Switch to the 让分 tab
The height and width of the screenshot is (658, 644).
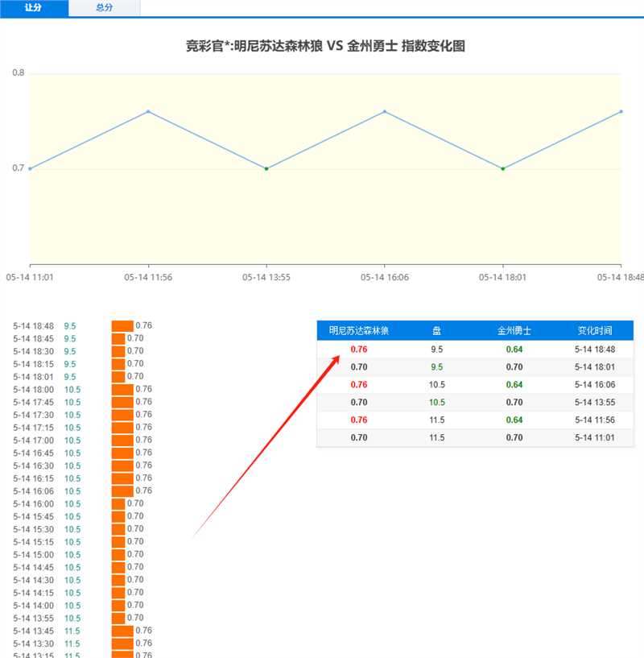pyautogui.click(x=33, y=8)
